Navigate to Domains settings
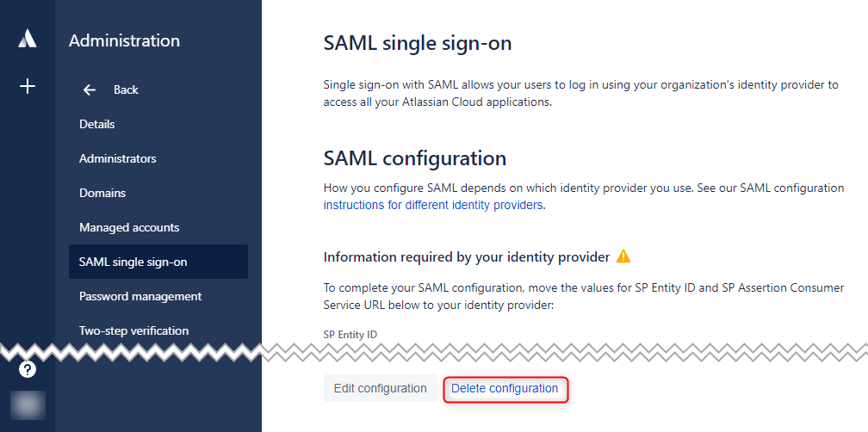The height and width of the screenshot is (432, 868). (x=102, y=193)
